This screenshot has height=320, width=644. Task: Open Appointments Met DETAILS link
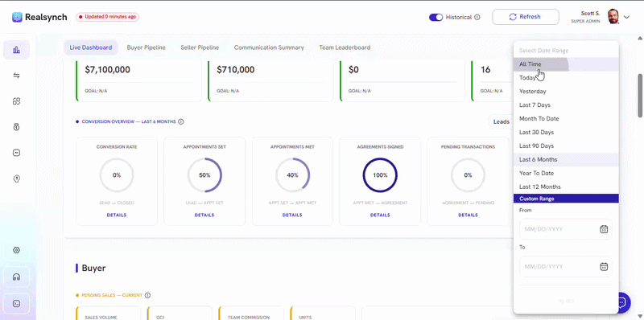292,215
